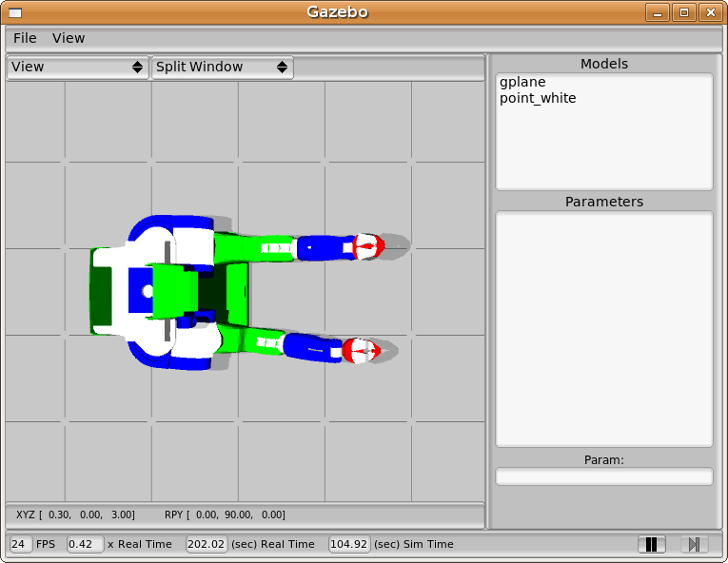Step the simulation forward one frame

click(694, 544)
